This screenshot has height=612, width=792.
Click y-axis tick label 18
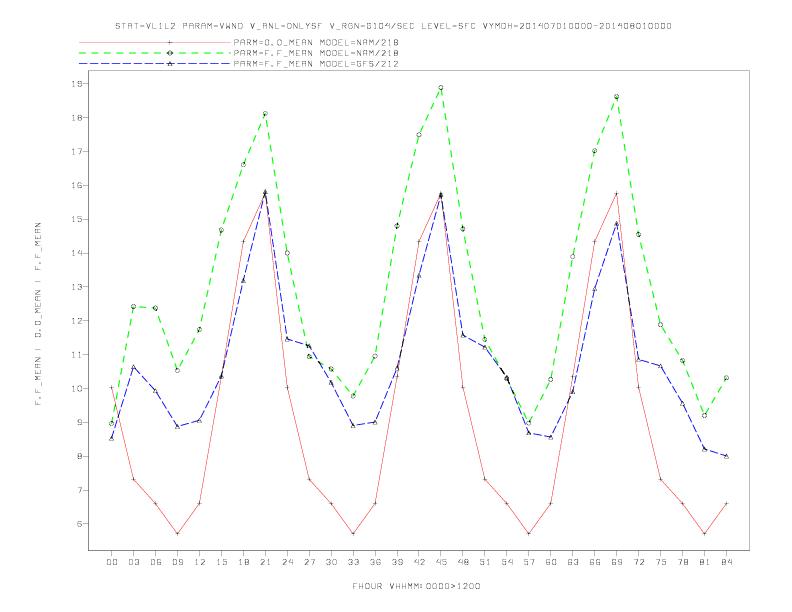coord(76,118)
